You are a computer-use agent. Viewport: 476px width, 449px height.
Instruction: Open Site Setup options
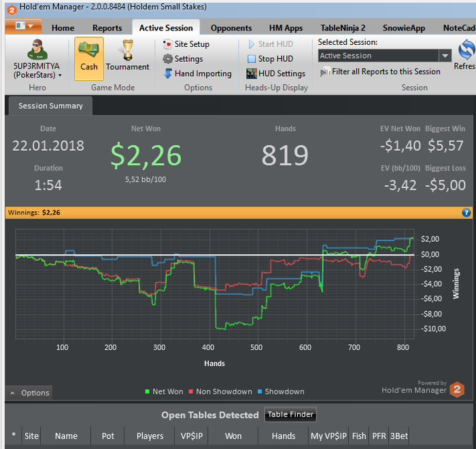click(186, 44)
